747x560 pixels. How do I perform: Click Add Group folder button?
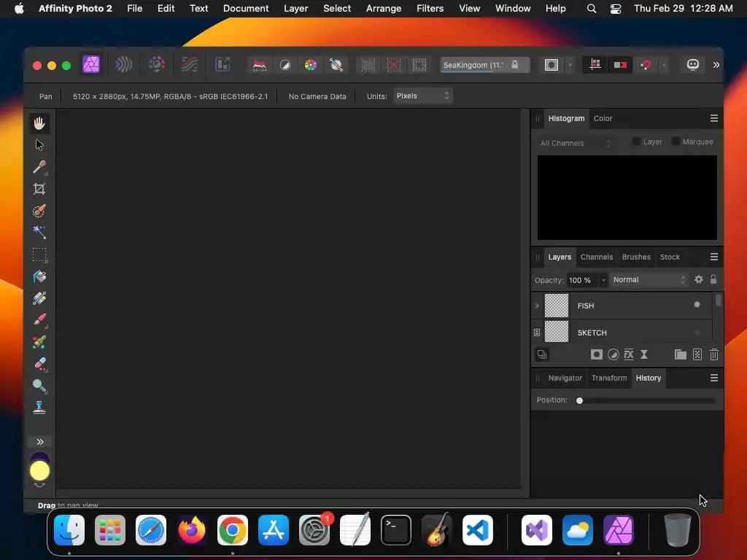tap(681, 354)
